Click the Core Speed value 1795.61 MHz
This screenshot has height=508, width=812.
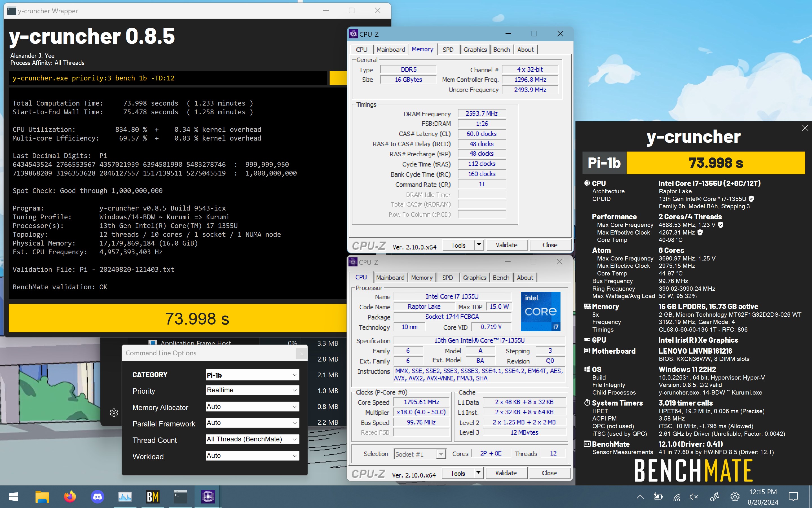[421, 402]
